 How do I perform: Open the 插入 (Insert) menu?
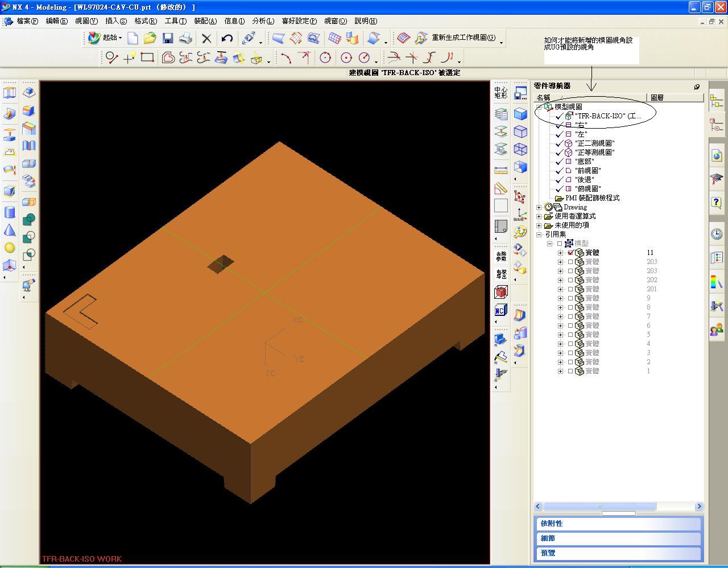[116, 21]
